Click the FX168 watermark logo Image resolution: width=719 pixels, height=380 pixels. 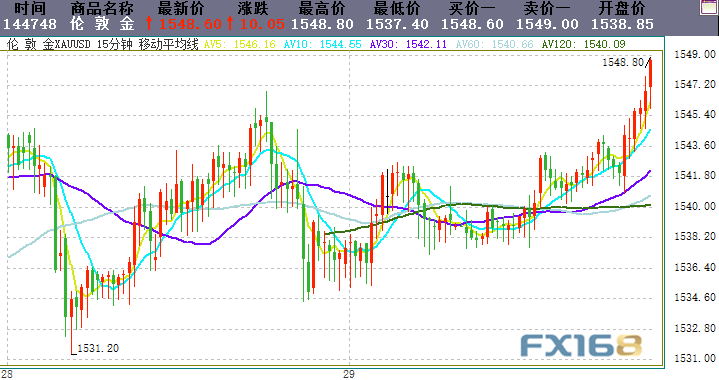coord(581,346)
